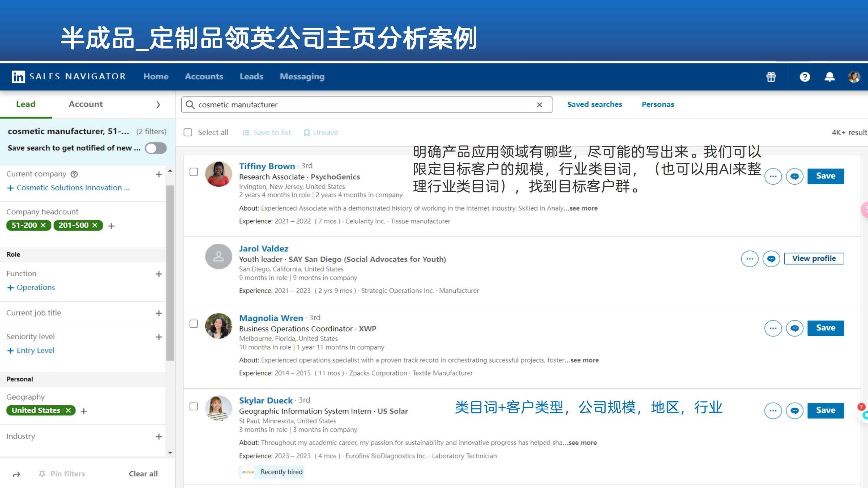The width and height of the screenshot is (868, 488).
Task: Click share arrow icon beside Pin filters
Action: pos(16,474)
